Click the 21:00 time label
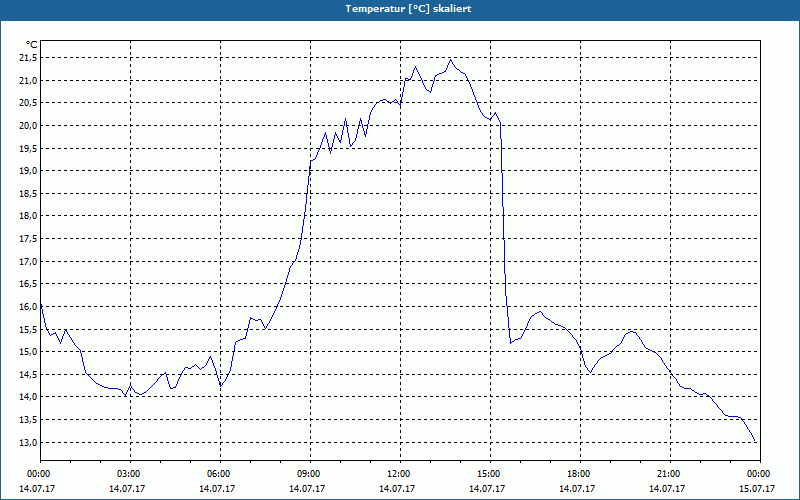The height and width of the screenshot is (500, 800). point(670,474)
